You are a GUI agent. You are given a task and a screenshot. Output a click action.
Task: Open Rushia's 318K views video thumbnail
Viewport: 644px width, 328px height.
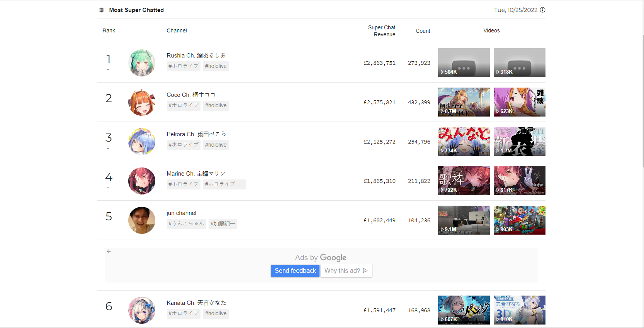520,63
